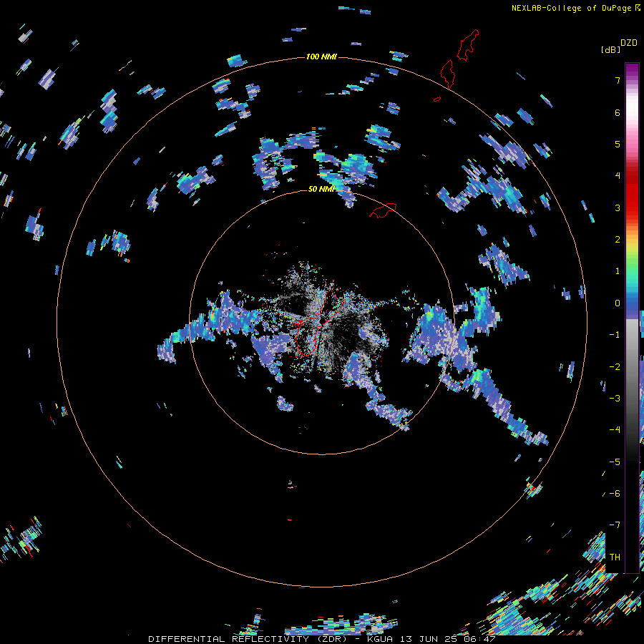Viewport: 644px width, 644px height.
Task: Click the upper red island outline in the northeast
Action: [x=468, y=45]
